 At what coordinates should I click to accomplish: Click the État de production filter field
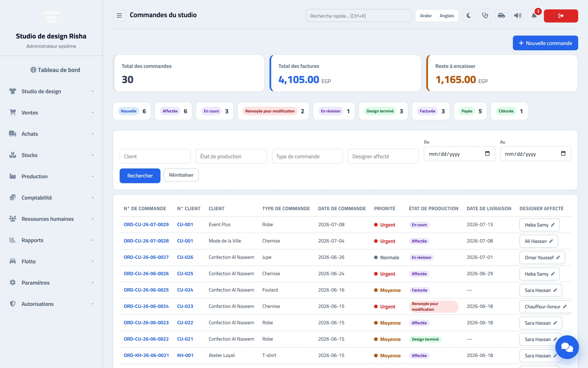(x=231, y=156)
